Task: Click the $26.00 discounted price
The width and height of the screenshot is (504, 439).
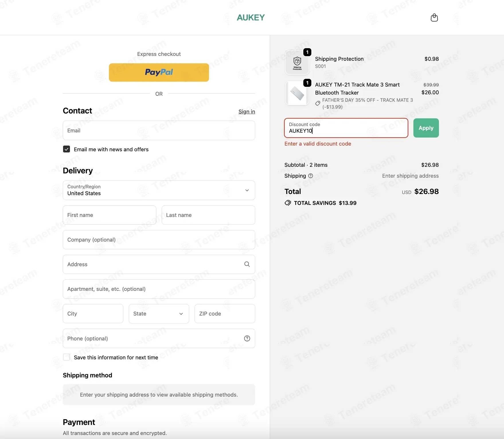Action: coord(430,92)
